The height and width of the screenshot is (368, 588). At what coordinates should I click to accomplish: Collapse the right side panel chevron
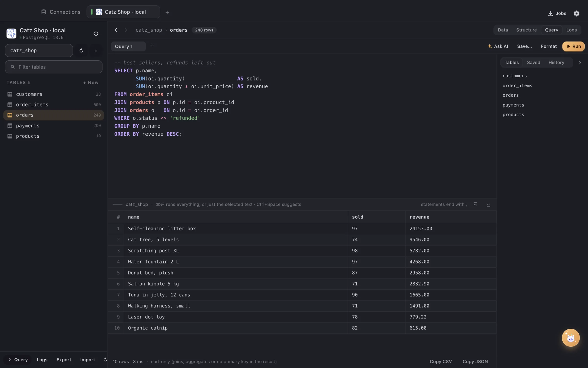point(580,63)
